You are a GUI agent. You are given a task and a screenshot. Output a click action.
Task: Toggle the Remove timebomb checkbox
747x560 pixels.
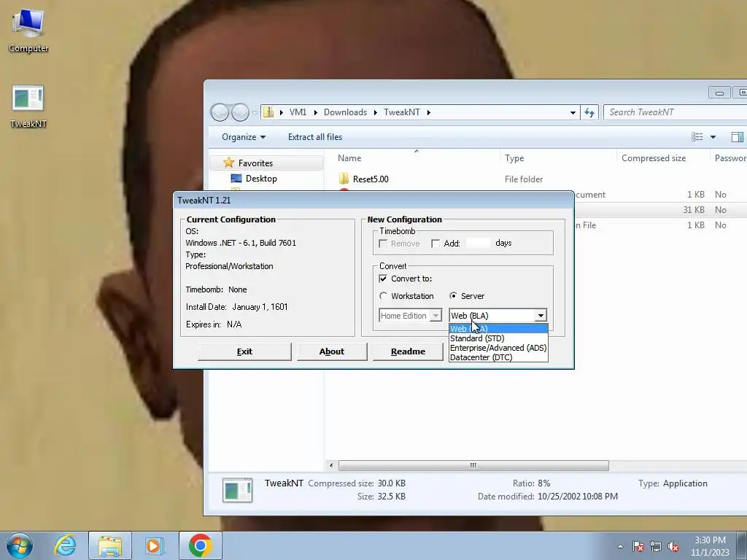382,244
